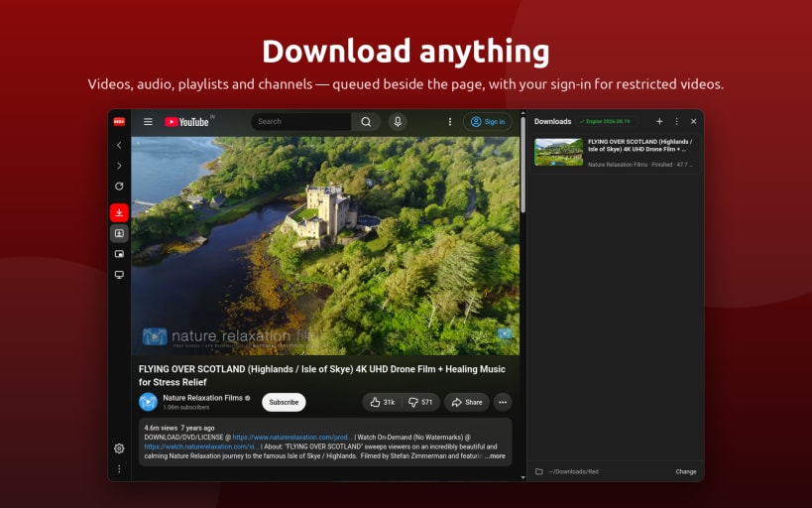Close the Downloads panel

693,121
